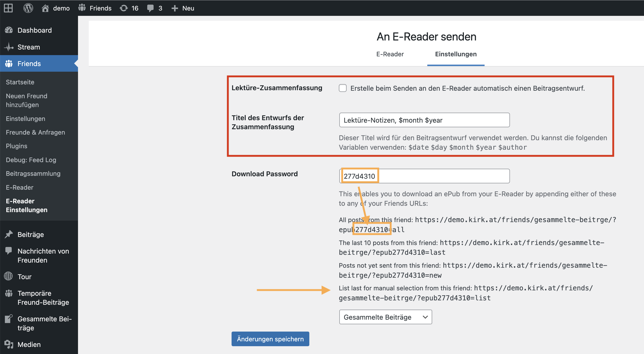
Task: Go to Startseite submenu
Action: (x=20, y=82)
